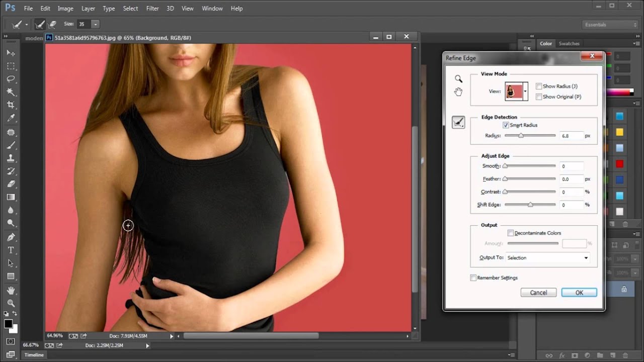Open the tool preset picker arrow

pyautogui.click(x=26, y=24)
